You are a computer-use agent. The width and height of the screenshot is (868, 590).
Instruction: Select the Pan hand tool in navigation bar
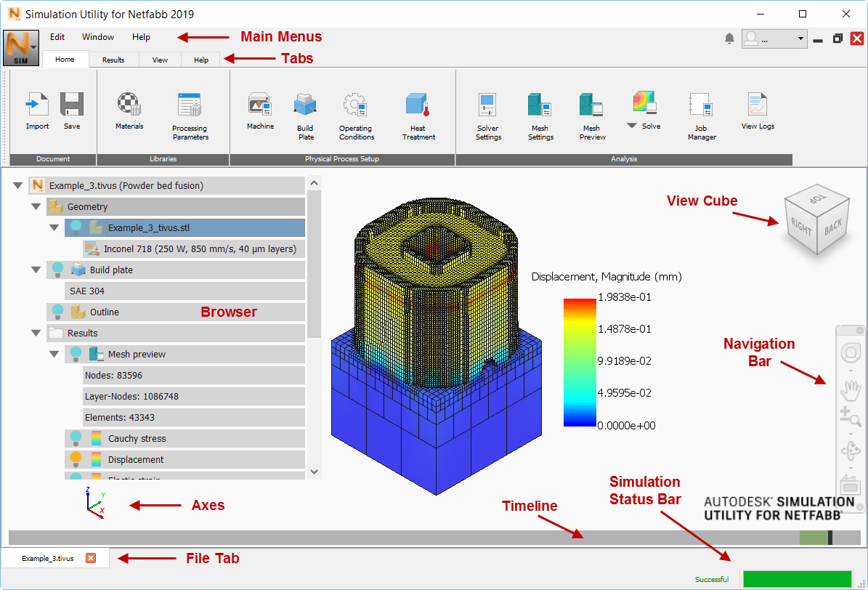[x=851, y=390]
